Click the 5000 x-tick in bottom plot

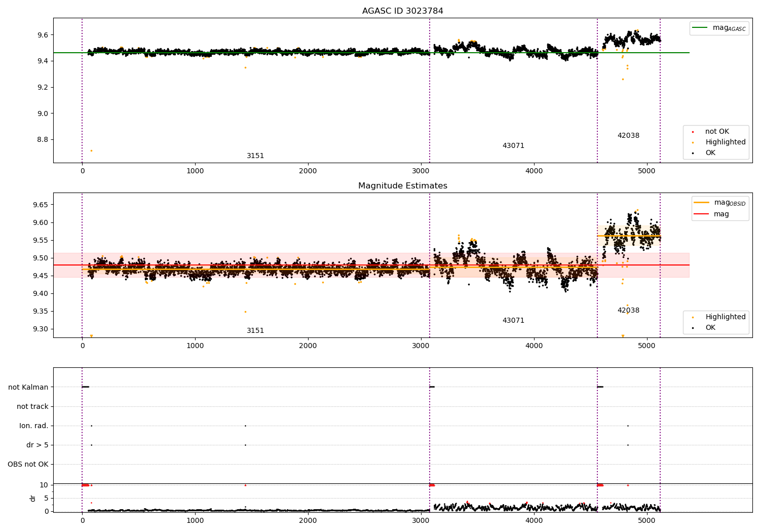[647, 520]
